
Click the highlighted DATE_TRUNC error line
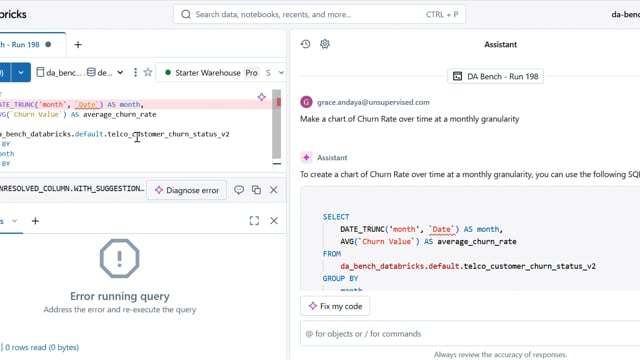(135, 104)
